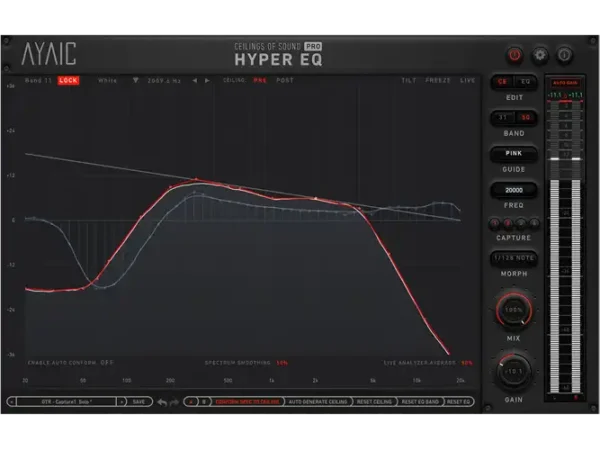Select Capture slot 2
600x450 pixels.
(508, 223)
